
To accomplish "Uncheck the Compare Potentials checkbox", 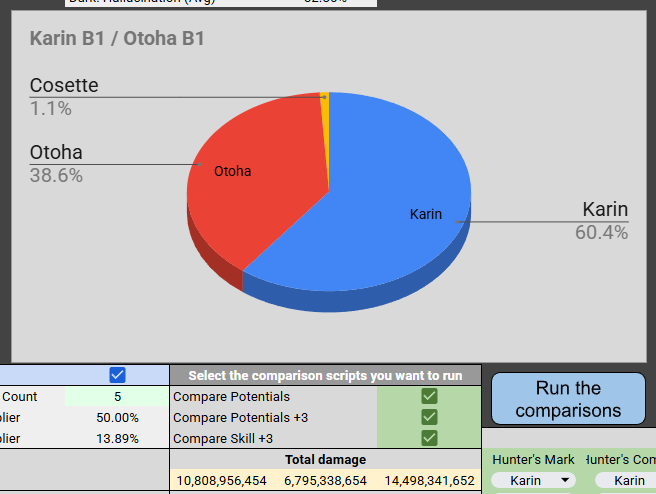I will (x=429, y=396).
